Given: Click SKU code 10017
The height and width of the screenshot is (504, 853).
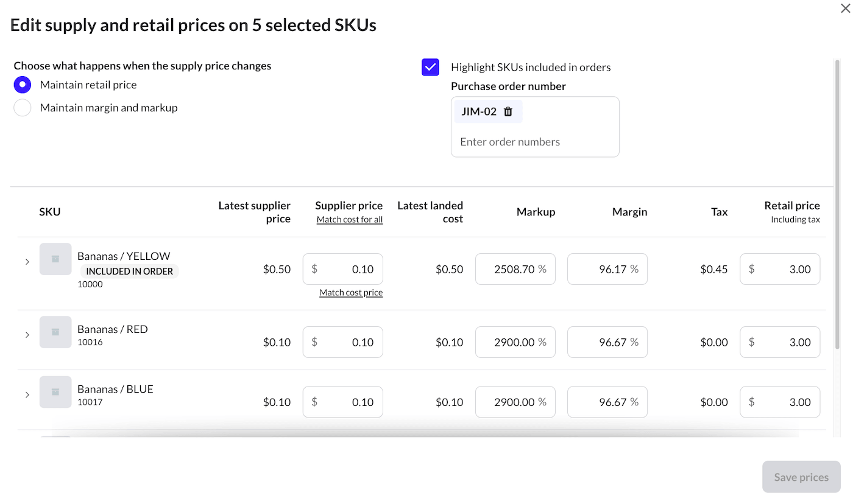Looking at the screenshot, I should (90, 402).
